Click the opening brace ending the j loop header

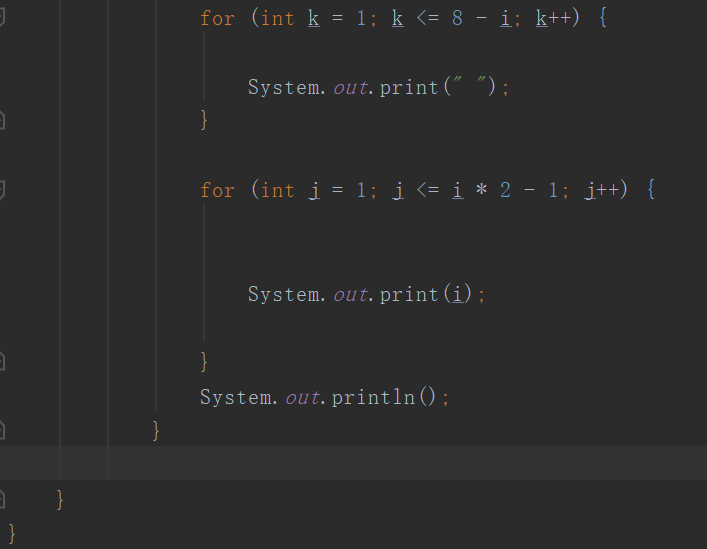click(x=651, y=190)
